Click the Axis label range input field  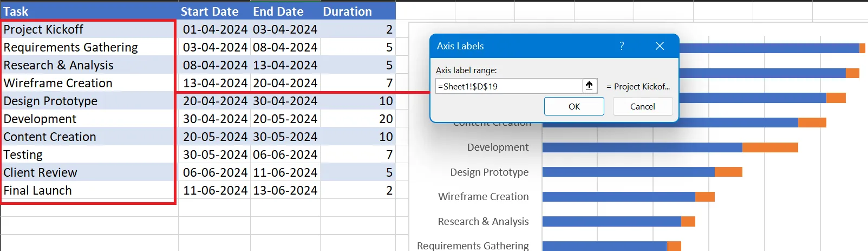(508, 86)
